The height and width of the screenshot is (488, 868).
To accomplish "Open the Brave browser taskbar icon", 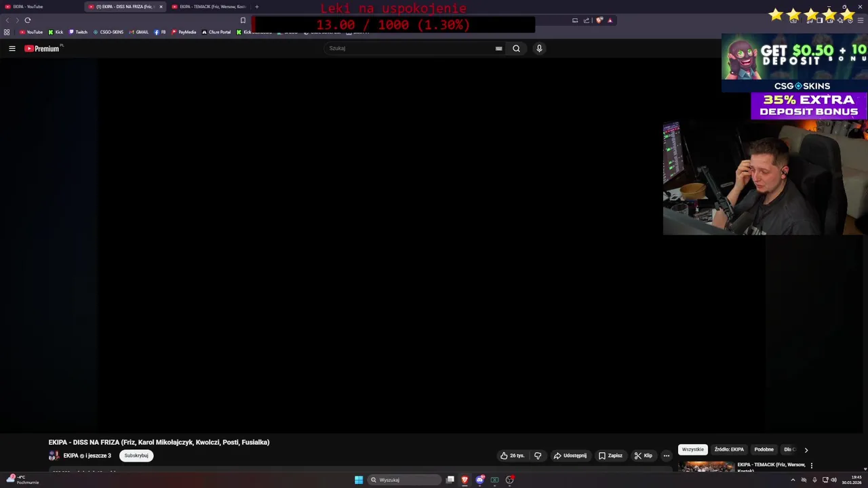I will tap(465, 480).
